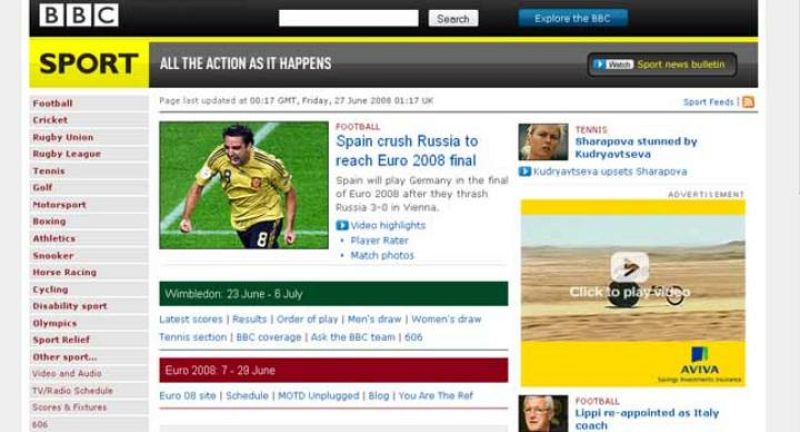The height and width of the screenshot is (432, 800).
Task: Open Horse Racing section in sidebar
Action: pos(64,272)
